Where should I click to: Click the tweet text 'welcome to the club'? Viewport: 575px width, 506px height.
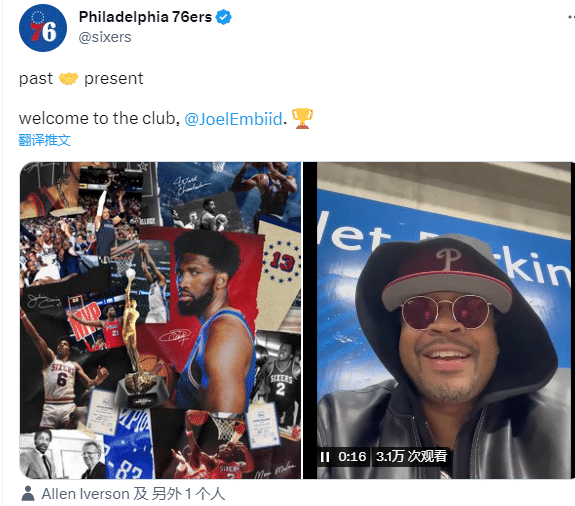click(97, 118)
